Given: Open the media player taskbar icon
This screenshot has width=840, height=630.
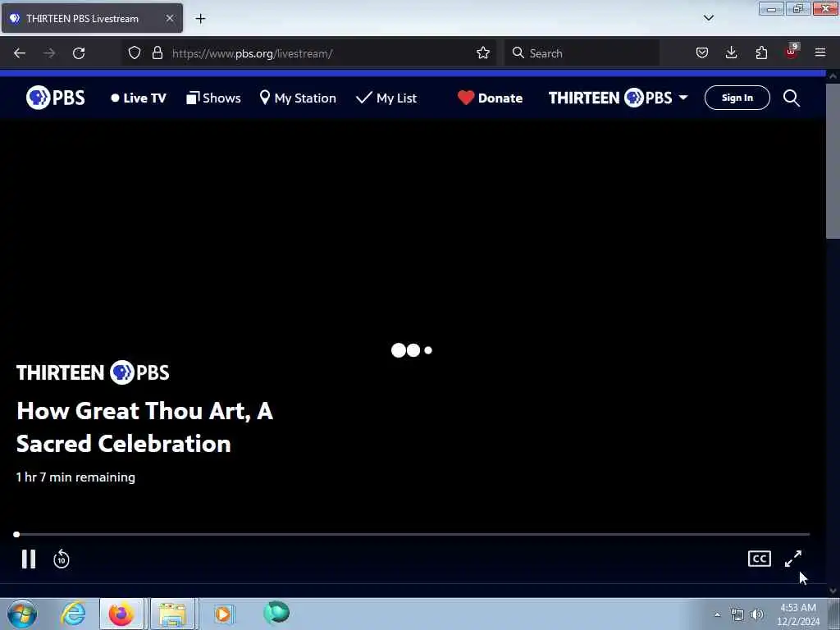Looking at the screenshot, I should coord(223,614).
